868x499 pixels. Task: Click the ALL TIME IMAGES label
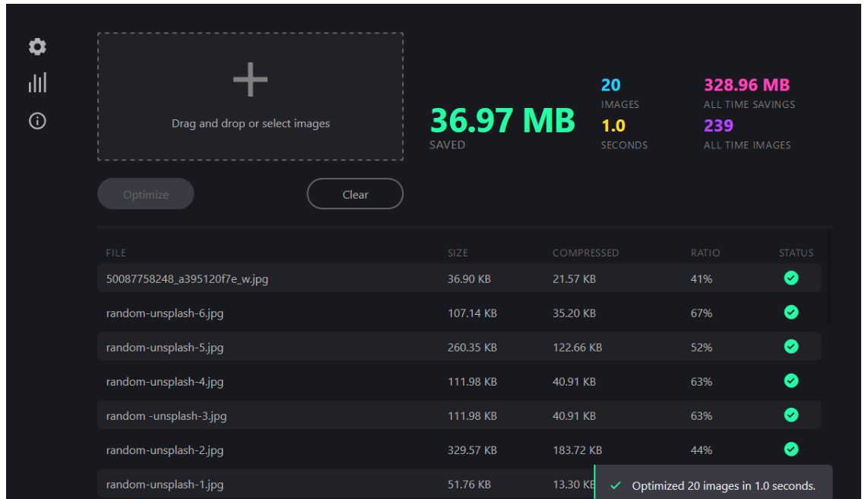click(x=746, y=145)
